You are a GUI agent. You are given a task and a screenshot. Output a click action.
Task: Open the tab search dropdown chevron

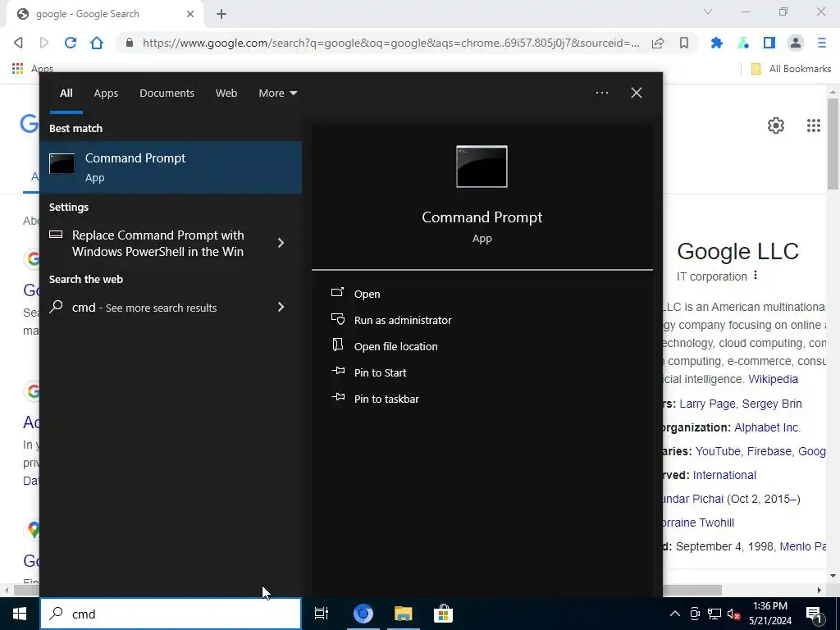(x=708, y=11)
